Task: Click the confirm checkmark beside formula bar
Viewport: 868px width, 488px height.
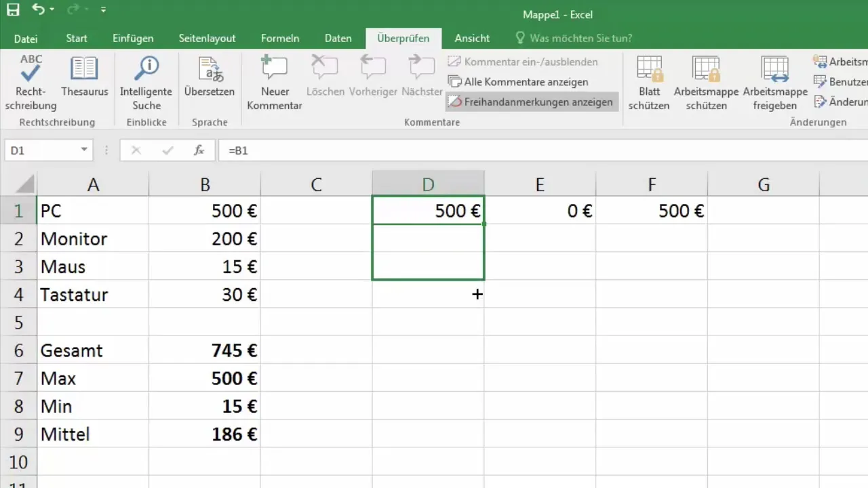Action: point(167,150)
